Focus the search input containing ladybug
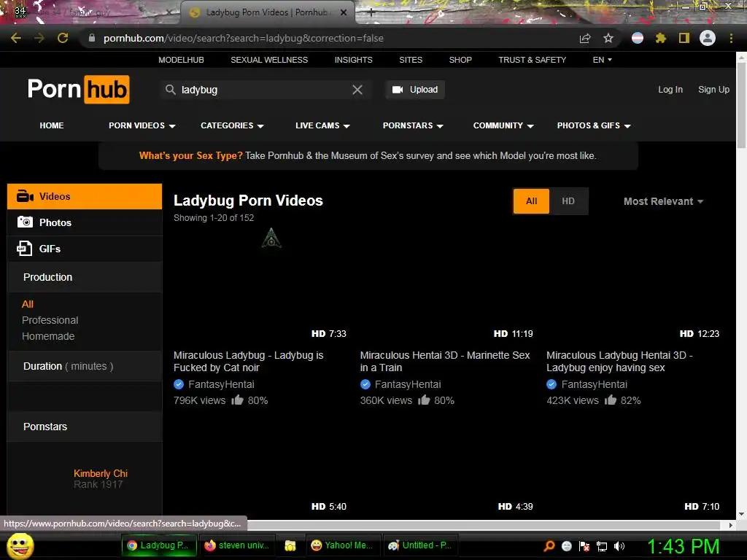The height and width of the screenshot is (560, 747). point(264,90)
